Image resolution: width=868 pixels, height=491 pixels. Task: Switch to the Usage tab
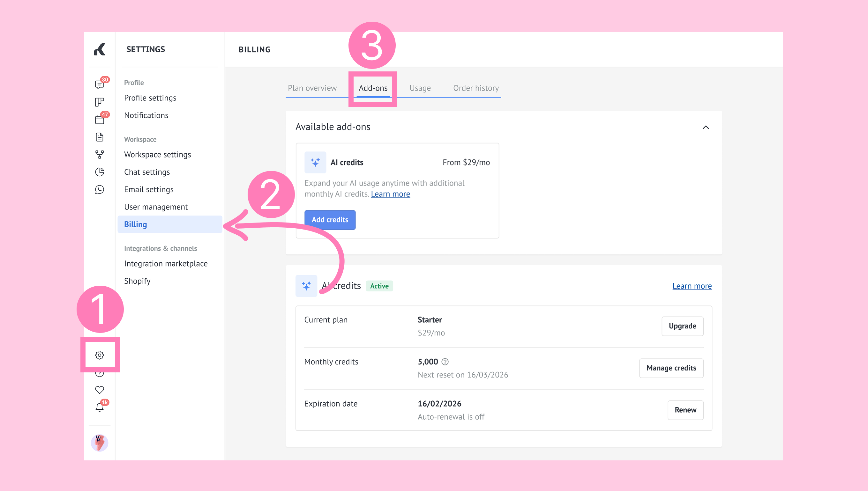[x=420, y=88]
